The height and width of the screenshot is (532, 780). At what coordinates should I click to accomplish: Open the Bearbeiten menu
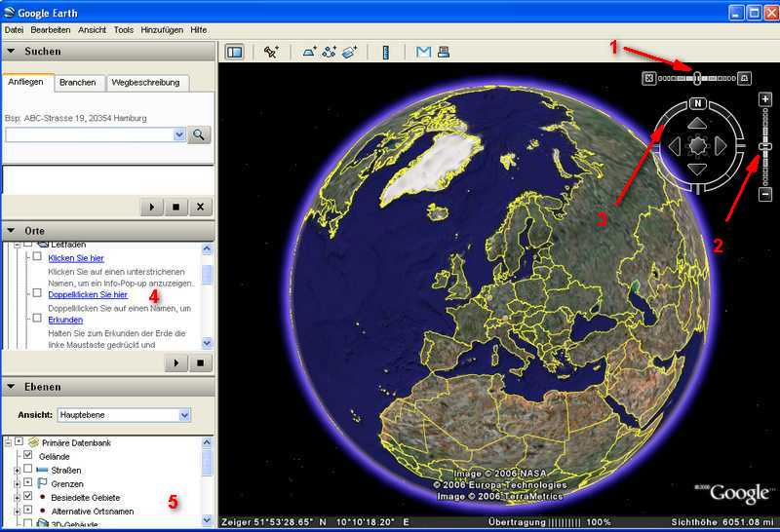51,30
